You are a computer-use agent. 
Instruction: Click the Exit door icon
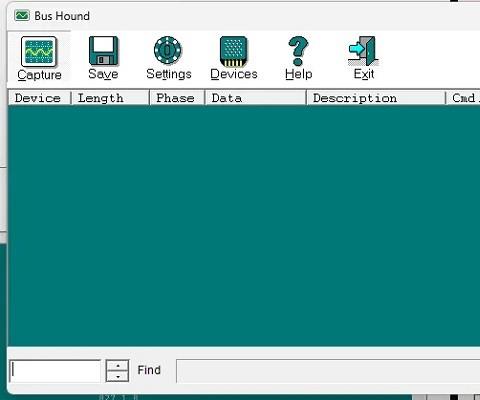[x=363, y=51]
